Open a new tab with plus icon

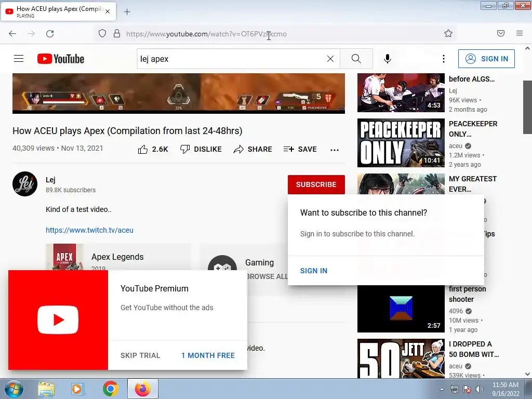point(127,12)
